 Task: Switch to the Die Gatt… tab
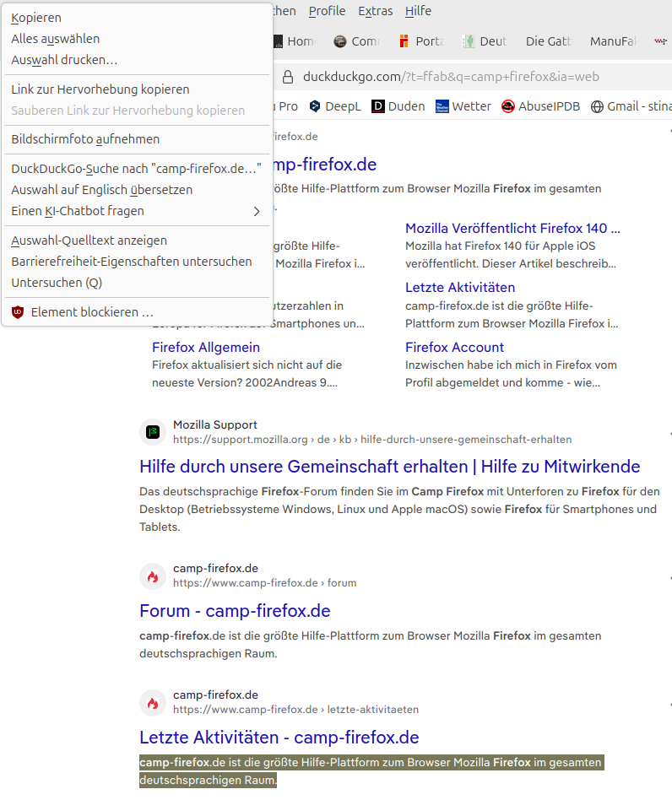coord(549,41)
